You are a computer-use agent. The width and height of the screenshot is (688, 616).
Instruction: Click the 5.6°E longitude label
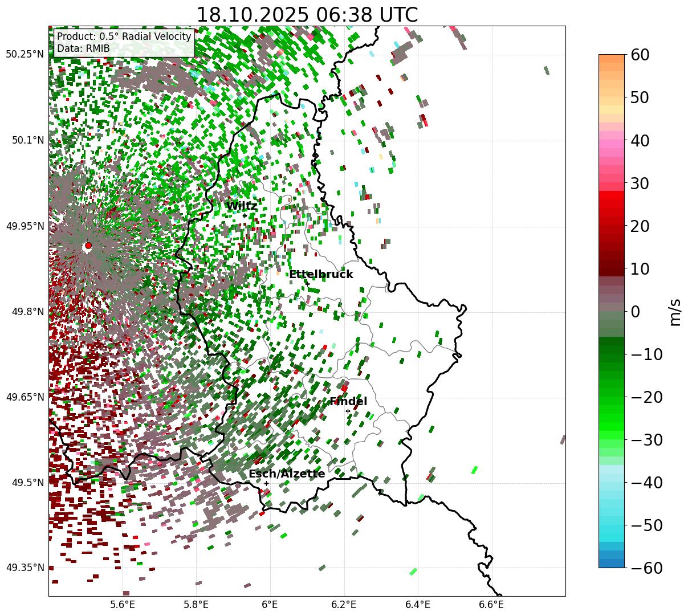point(122,605)
